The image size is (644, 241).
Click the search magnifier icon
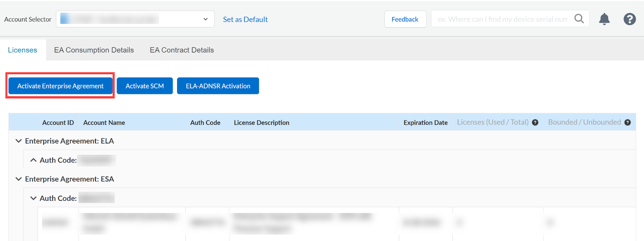point(579,19)
